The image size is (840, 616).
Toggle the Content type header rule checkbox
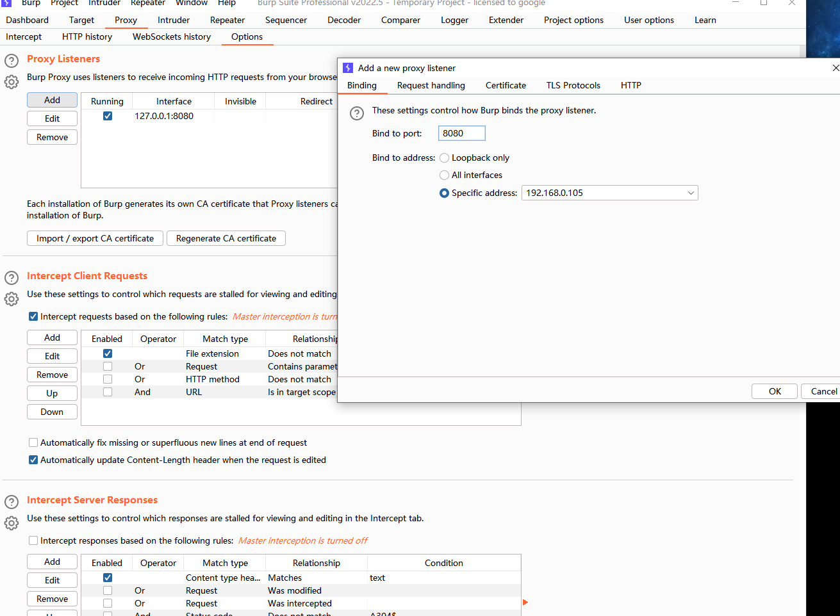pos(108,578)
